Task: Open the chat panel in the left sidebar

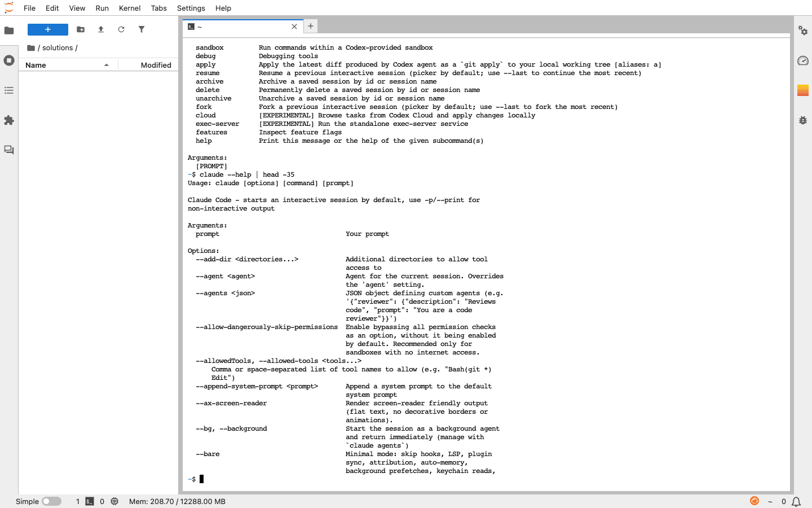Action: [9, 150]
